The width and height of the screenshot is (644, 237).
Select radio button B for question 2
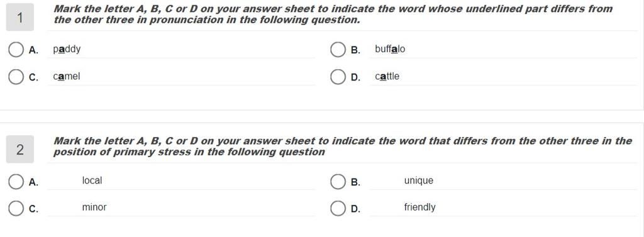(x=338, y=182)
